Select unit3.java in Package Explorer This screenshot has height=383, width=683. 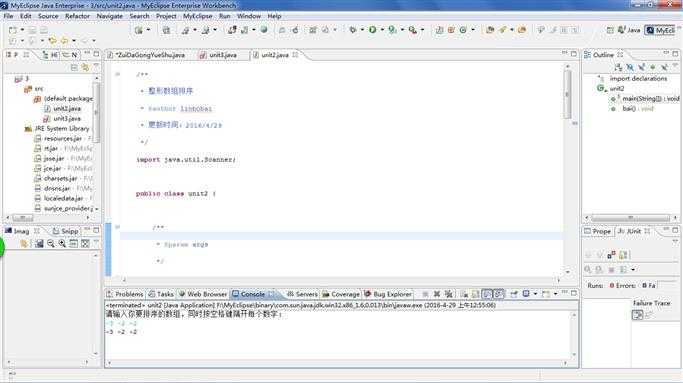[x=62, y=119]
